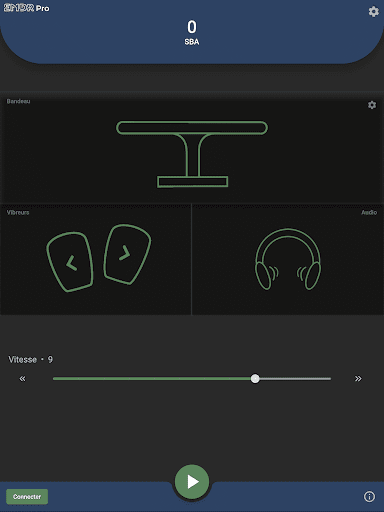The width and height of the screenshot is (384, 512).
Task: Click the EMDR Pro app logo
Action: pos(26,8)
